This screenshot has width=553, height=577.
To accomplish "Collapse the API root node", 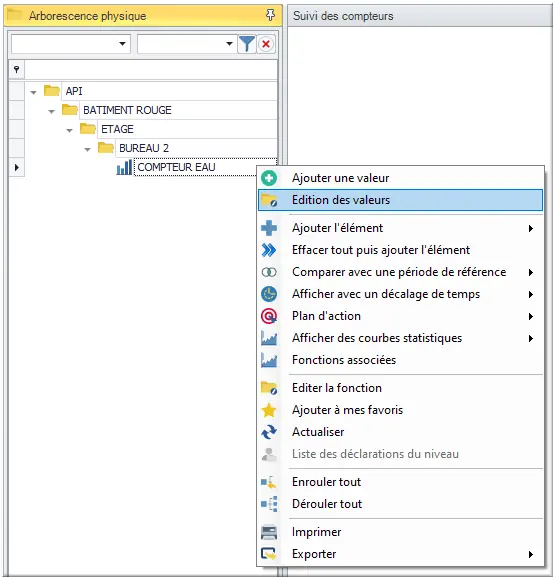I will point(33,92).
